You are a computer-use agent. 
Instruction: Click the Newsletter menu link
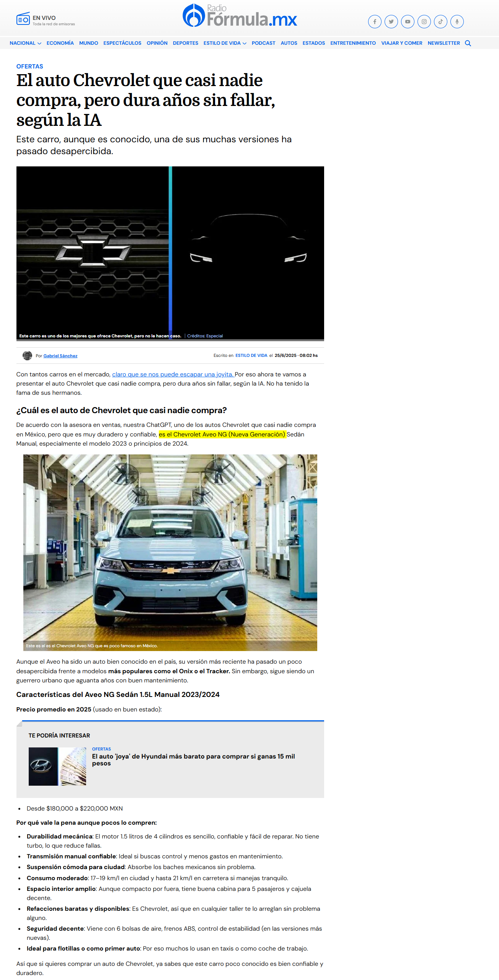(444, 43)
